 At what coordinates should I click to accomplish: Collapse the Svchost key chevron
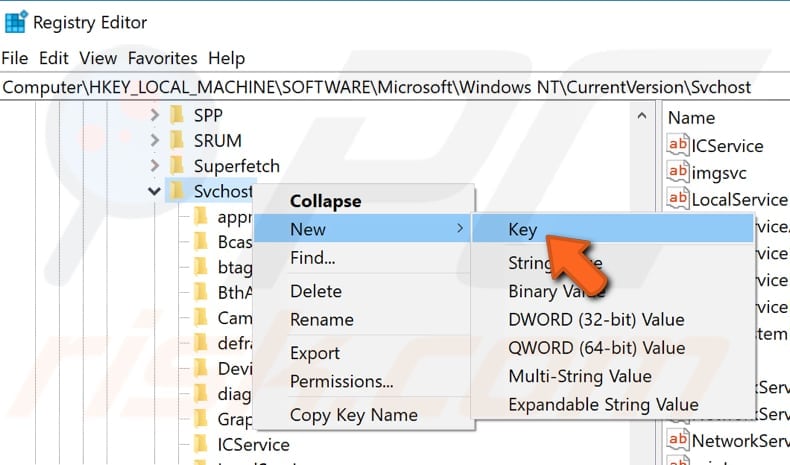click(x=154, y=191)
